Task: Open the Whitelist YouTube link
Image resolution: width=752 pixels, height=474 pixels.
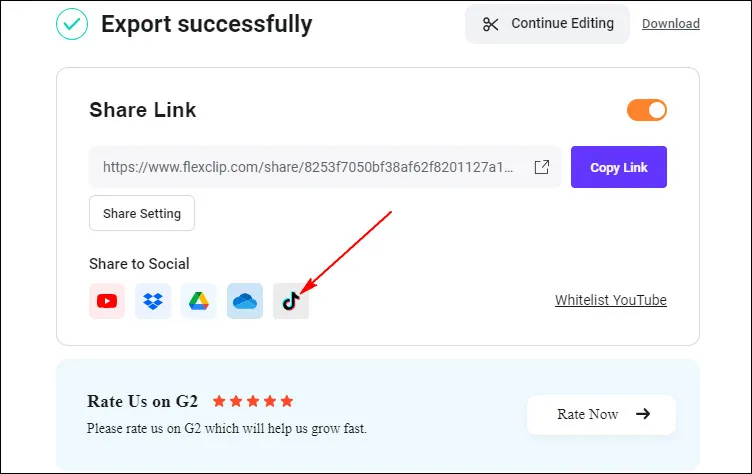Action: (x=611, y=300)
